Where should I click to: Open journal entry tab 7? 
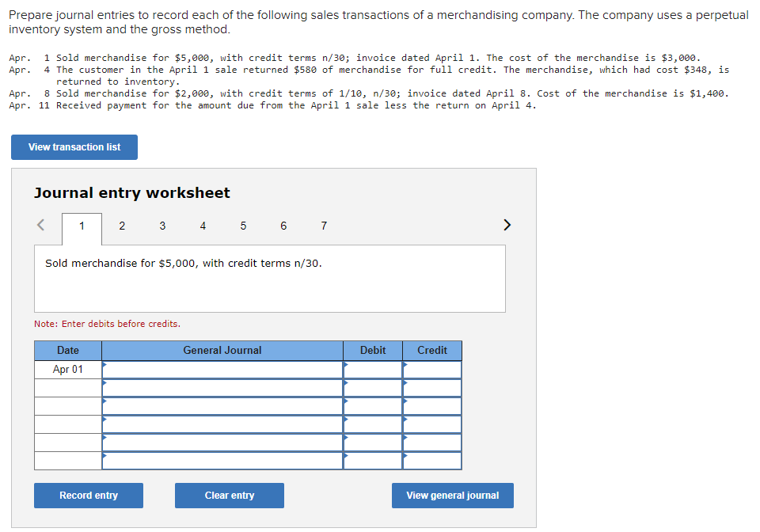[x=324, y=226]
